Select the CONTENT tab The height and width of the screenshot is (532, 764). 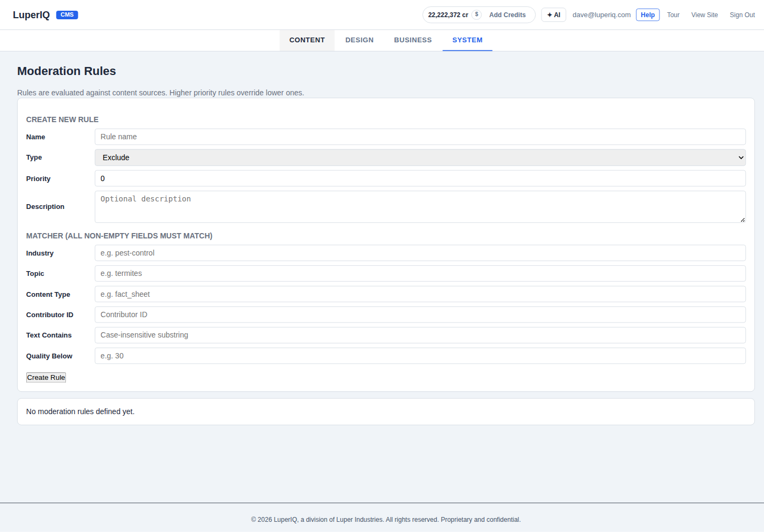click(307, 40)
